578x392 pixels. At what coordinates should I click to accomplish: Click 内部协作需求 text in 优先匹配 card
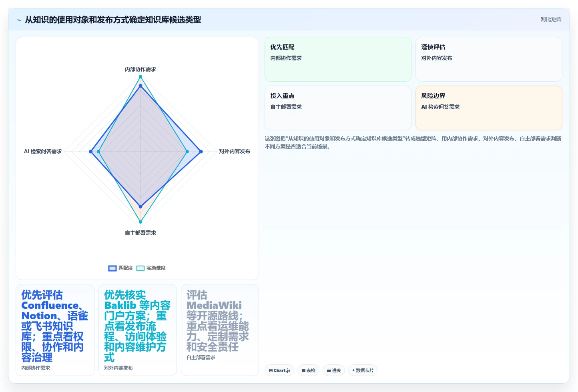pos(286,58)
